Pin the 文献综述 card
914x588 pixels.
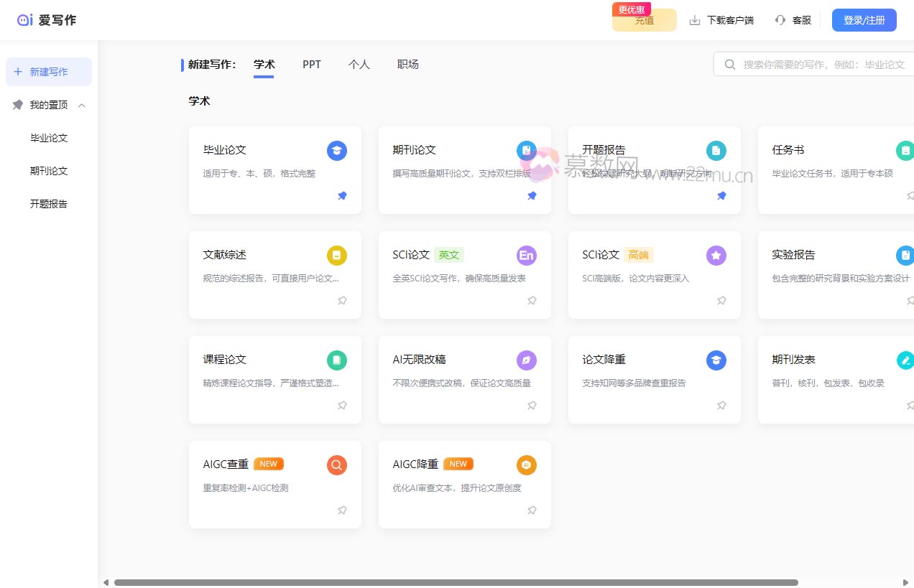[342, 301]
